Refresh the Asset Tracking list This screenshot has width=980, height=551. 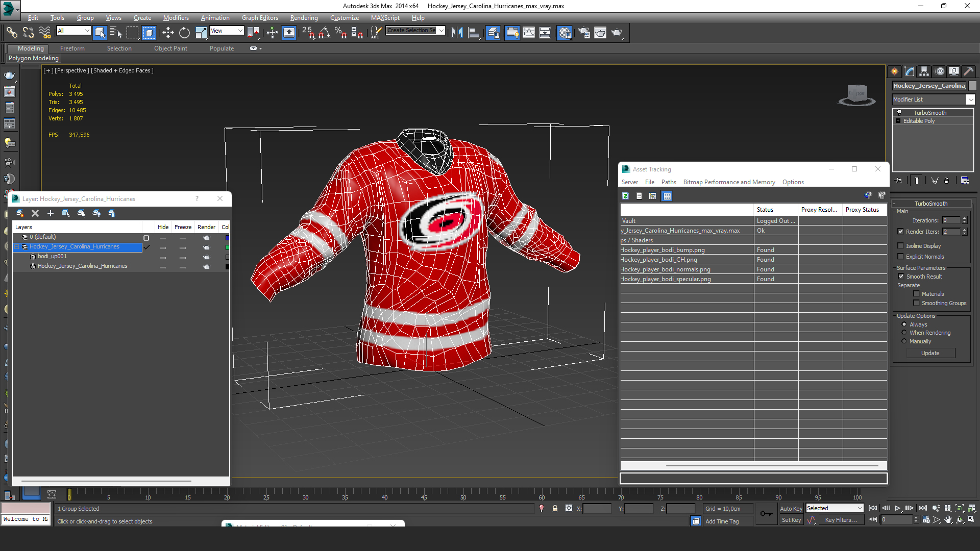(625, 196)
